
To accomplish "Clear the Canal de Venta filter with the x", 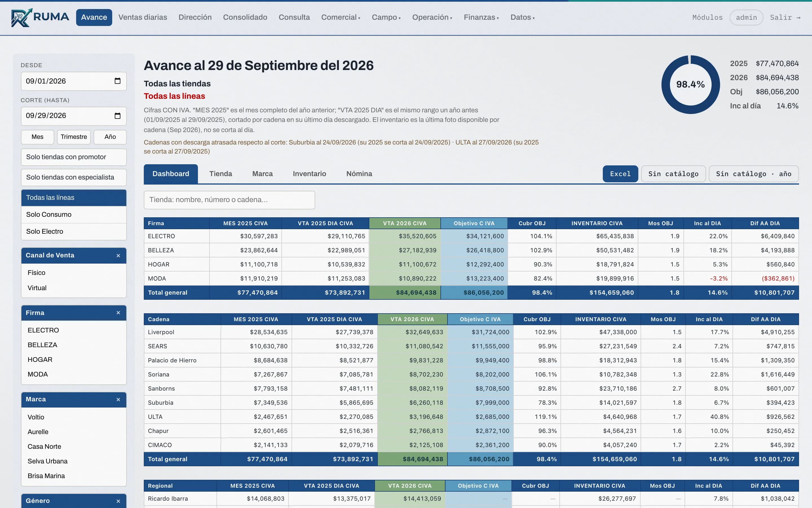I will [x=118, y=256].
